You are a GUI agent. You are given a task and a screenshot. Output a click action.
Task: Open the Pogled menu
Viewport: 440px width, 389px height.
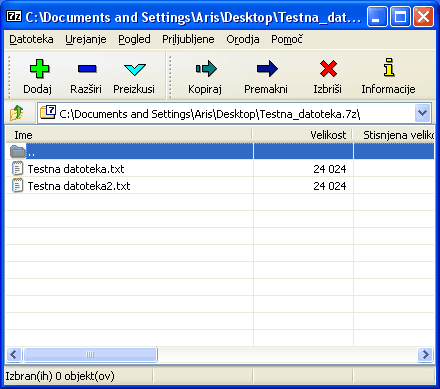tap(134, 39)
